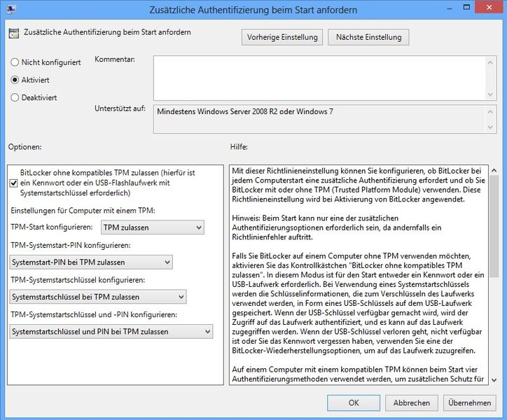Click TPM-Systemstartschlüssel und -PIN konfigurieren label
This screenshot has height=420, width=507.
point(94,314)
